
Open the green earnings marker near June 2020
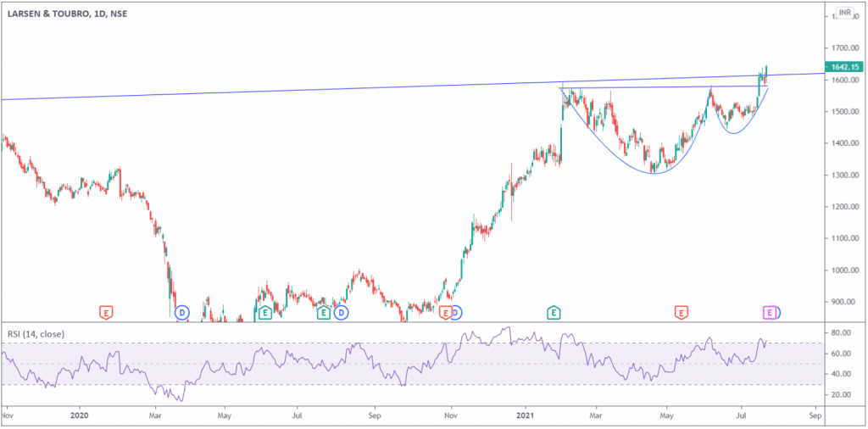tap(265, 312)
